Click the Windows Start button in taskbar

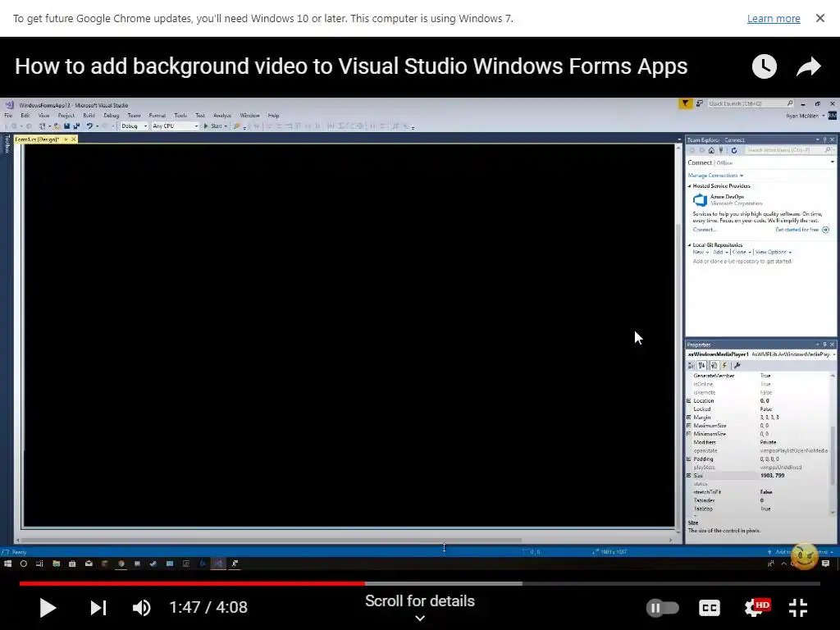coord(7,564)
